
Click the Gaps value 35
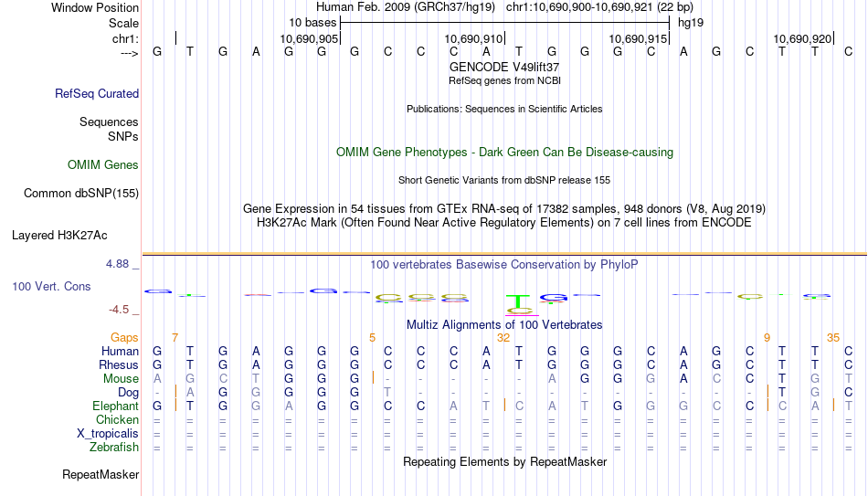(833, 338)
